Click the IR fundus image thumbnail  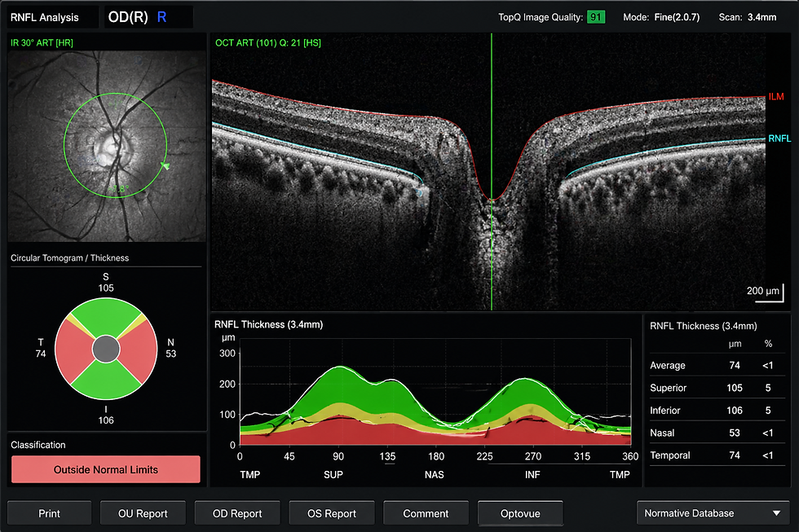107,146
